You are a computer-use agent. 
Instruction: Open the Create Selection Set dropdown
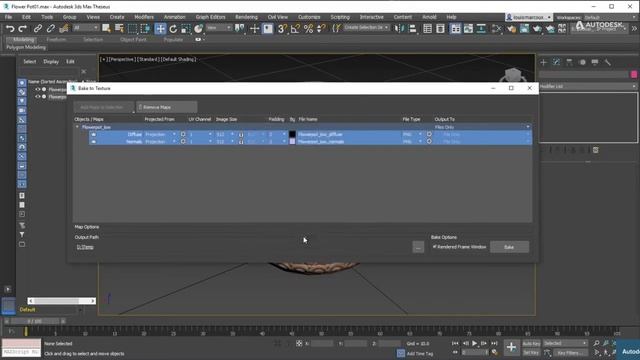click(x=366, y=28)
